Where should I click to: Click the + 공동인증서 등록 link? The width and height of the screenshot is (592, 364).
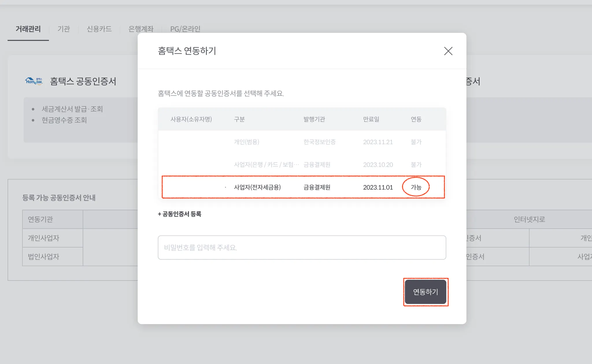point(180,214)
